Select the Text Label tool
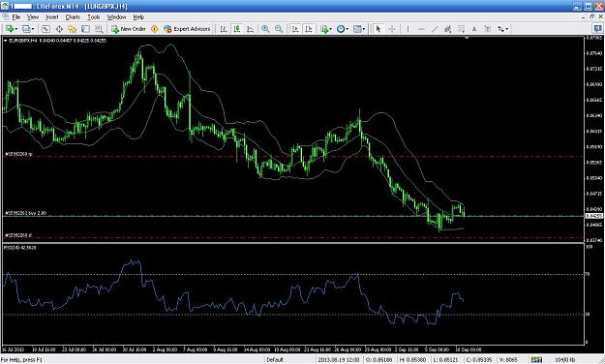The height and width of the screenshot is (364, 605). [488, 29]
